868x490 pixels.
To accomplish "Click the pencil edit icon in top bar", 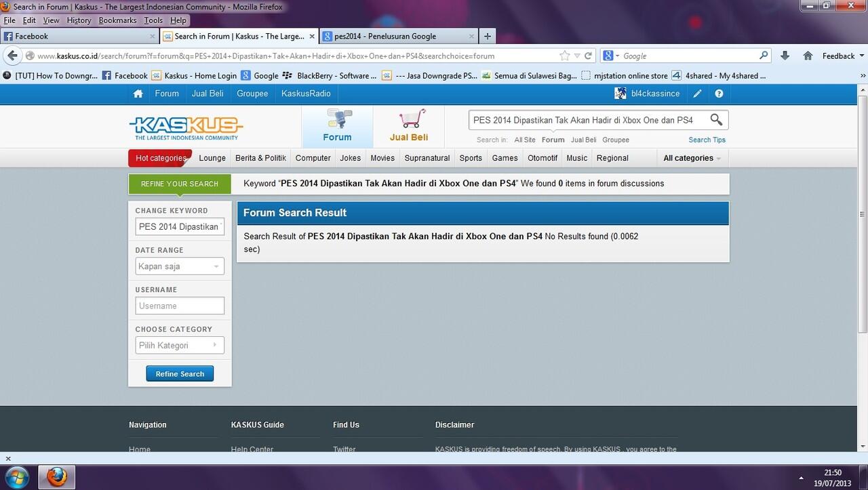I will (697, 94).
